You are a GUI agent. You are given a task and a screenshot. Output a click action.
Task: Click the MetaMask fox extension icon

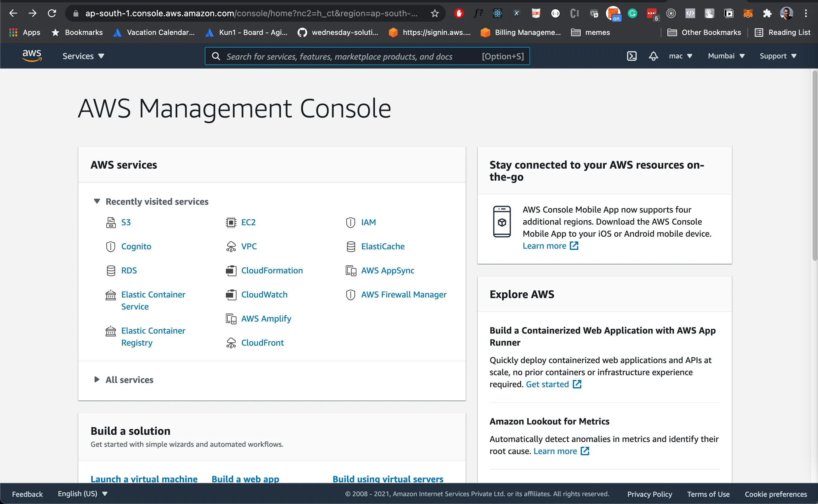click(748, 13)
